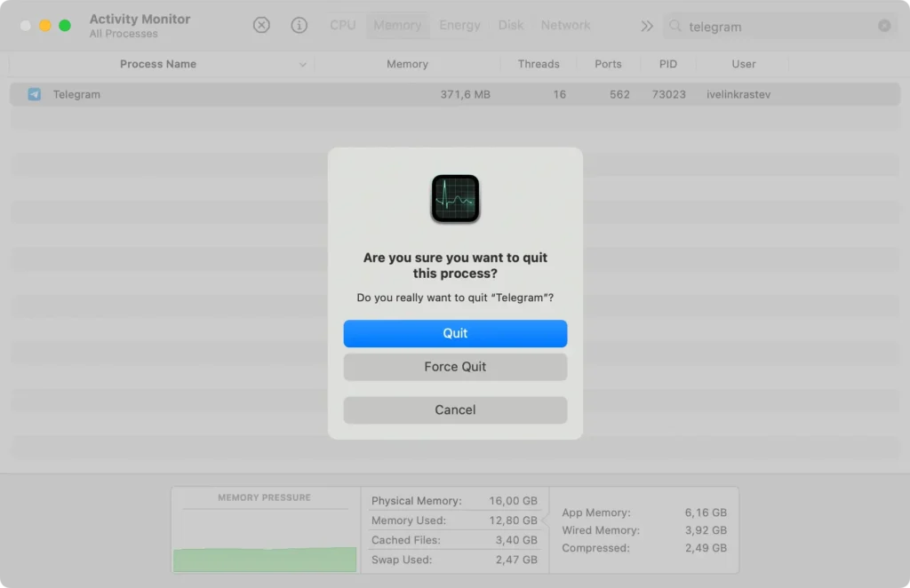This screenshot has height=588, width=910.
Task: Switch to the Energy tab
Action: click(x=459, y=25)
